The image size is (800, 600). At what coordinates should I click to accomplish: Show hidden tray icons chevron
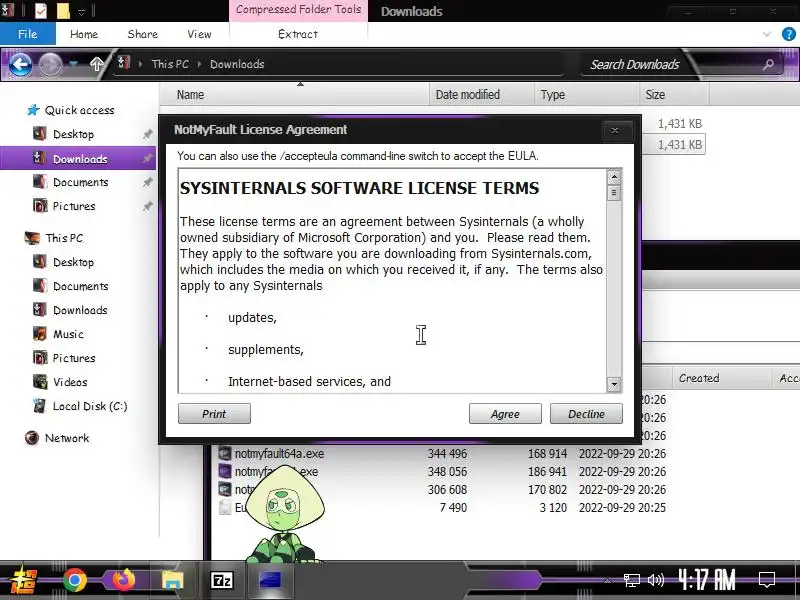pos(607,581)
